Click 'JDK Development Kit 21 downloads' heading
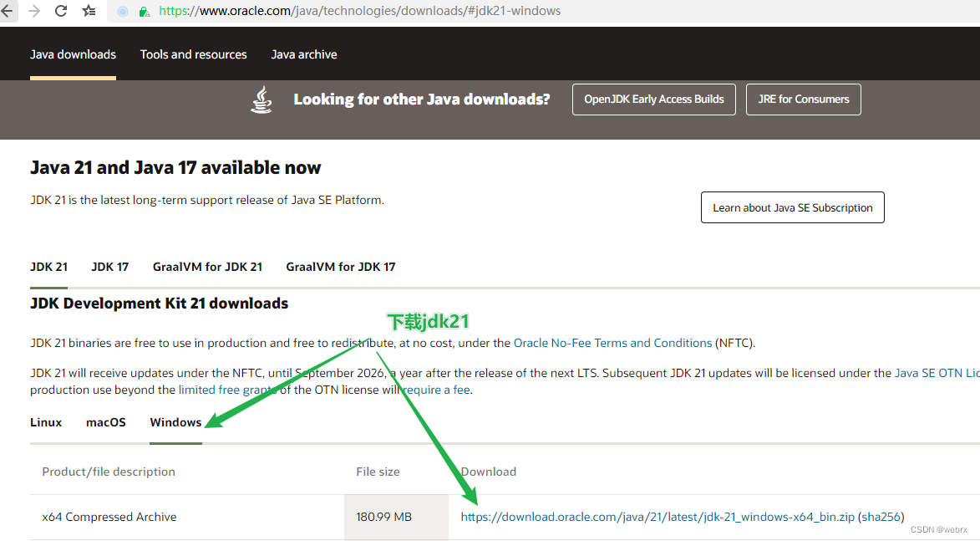The image size is (980, 541). click(160, 304)
